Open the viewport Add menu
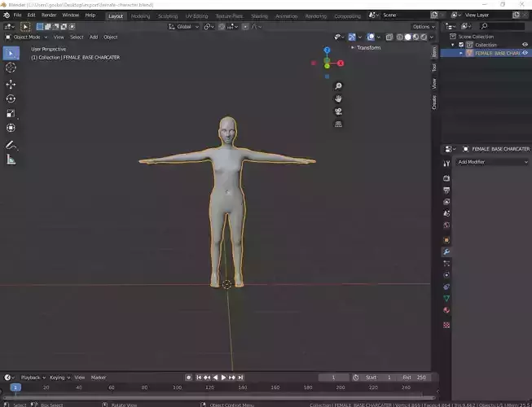The height and width of the screenshot is (407, 532). (94, 37)
